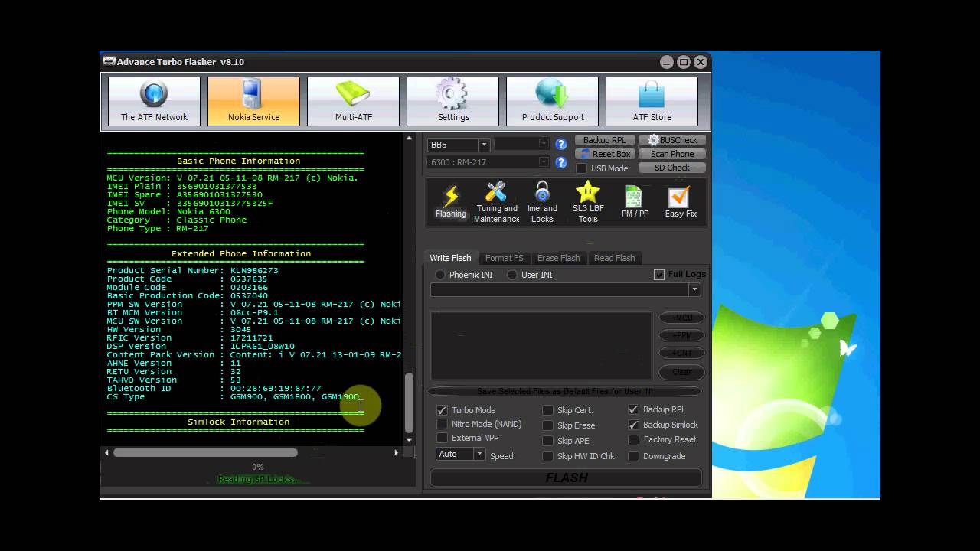
Task: Enable Skip HW ID Chk
Action: [x=547, y=456]
